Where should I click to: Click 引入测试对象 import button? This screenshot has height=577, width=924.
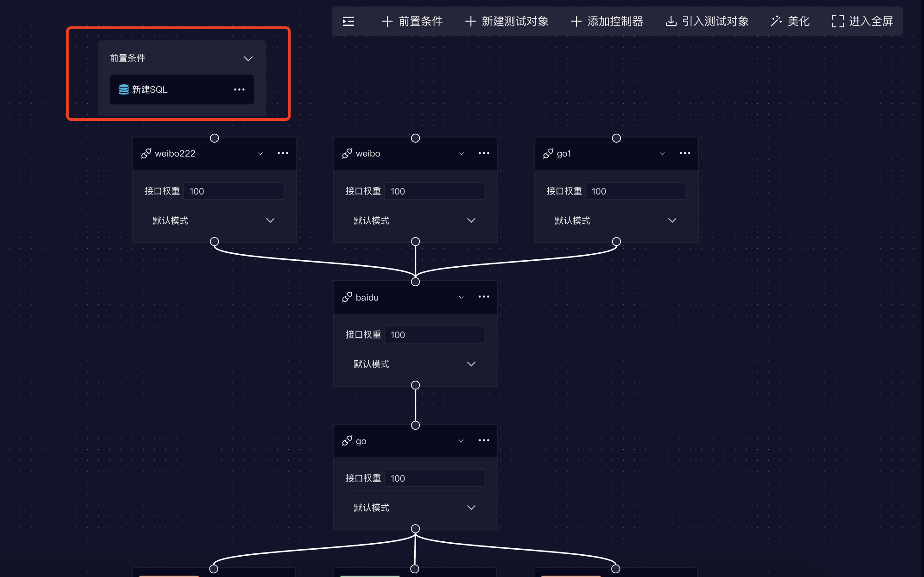[x=707, y=21]
